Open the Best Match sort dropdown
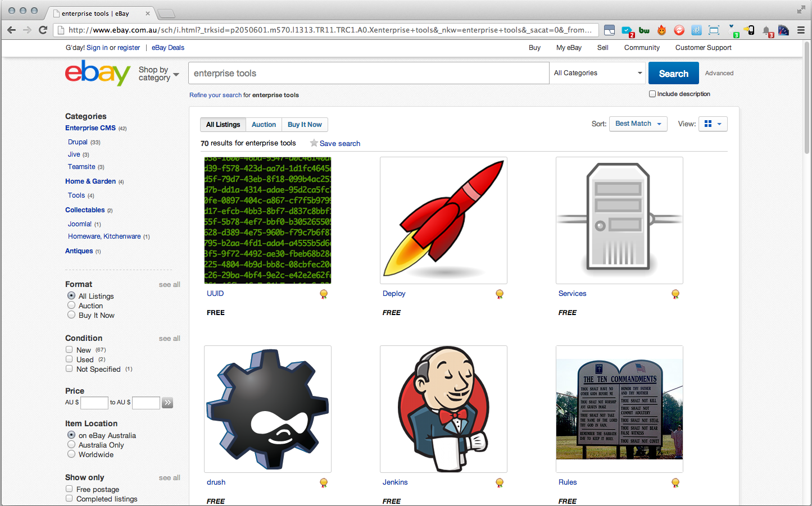The height and width of the screenshot is (506, 812). pyautogui.click(x=638, y=124)
